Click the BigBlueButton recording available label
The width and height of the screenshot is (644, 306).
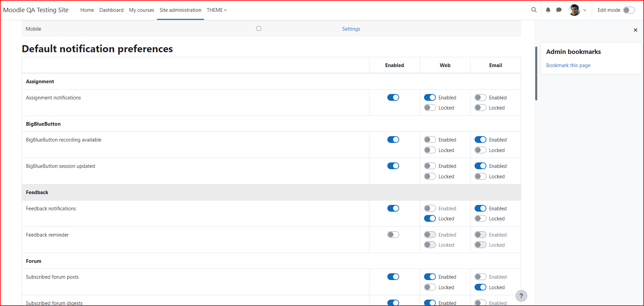coord(64,140)
